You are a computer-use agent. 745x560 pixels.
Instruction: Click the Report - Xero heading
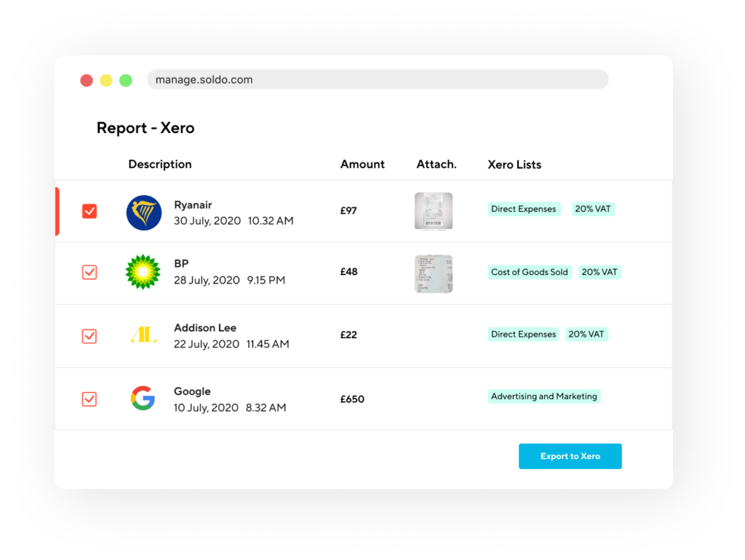click(x=146, y=128)
